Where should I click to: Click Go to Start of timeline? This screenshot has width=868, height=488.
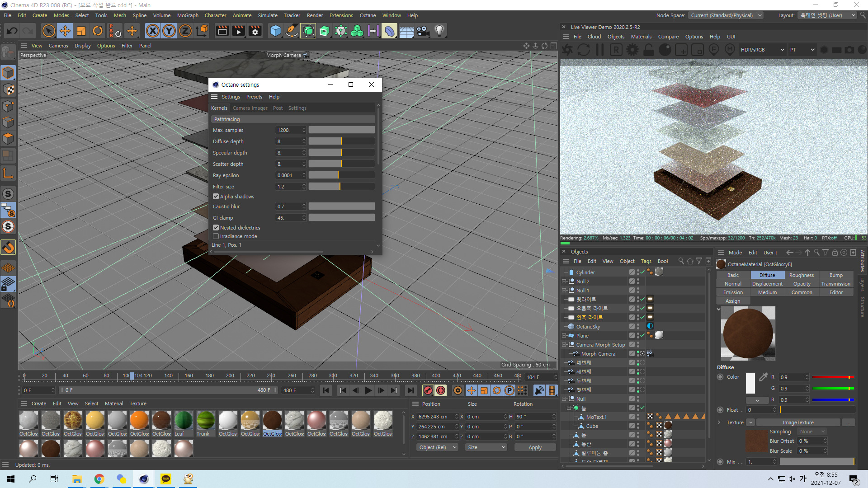pos(325,390)
